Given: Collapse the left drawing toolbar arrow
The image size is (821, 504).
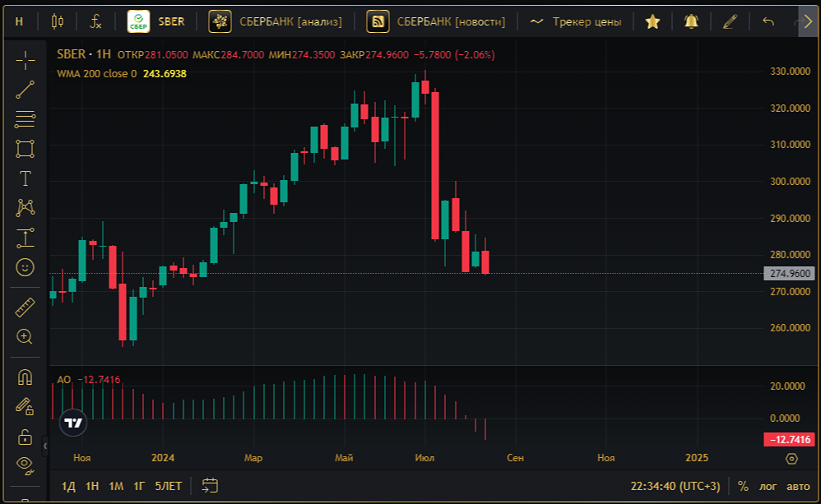Looking at the screenshot, I should pos(45,446).
